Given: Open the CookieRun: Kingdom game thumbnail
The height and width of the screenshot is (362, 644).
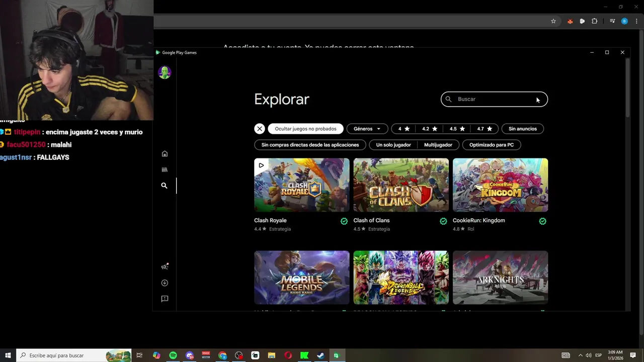Looking at the screenshot, I should coord(501,185).
